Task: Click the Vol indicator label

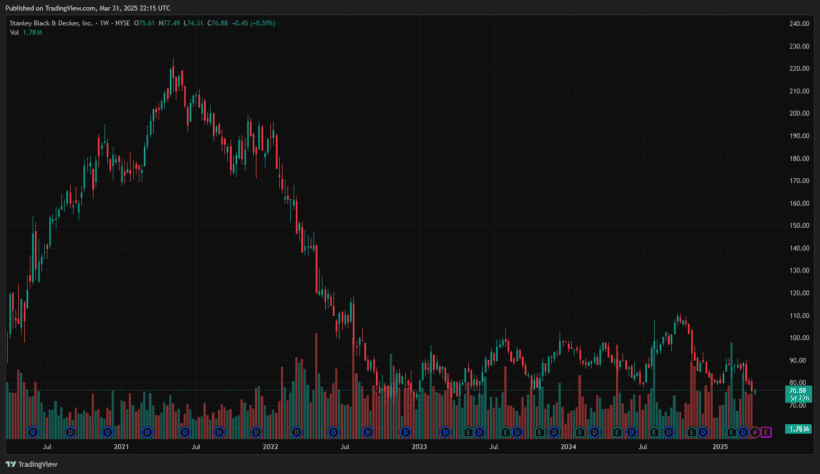Action: pyautogui.click(x=14, y=32)
